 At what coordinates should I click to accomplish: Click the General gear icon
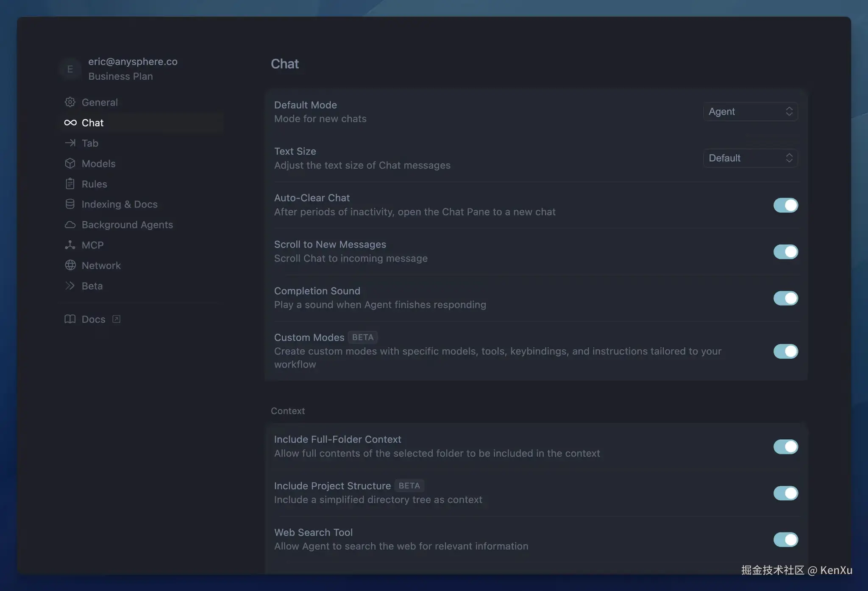[70, 102]
